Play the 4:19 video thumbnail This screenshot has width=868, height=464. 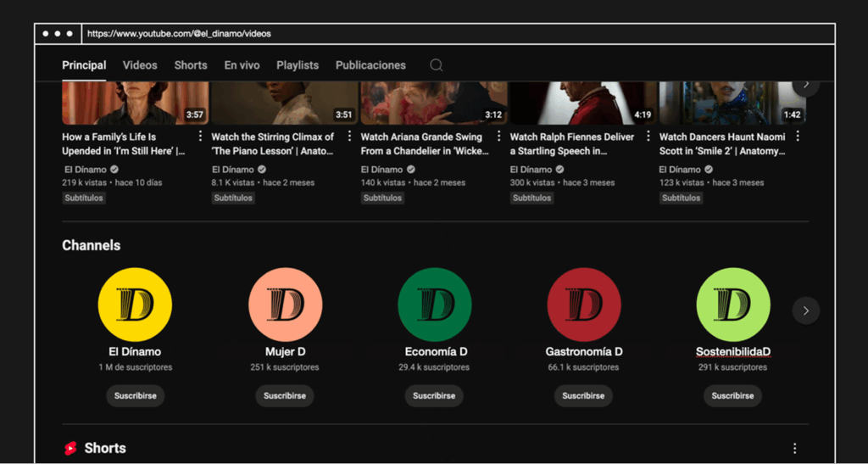(x=583, y=103)
